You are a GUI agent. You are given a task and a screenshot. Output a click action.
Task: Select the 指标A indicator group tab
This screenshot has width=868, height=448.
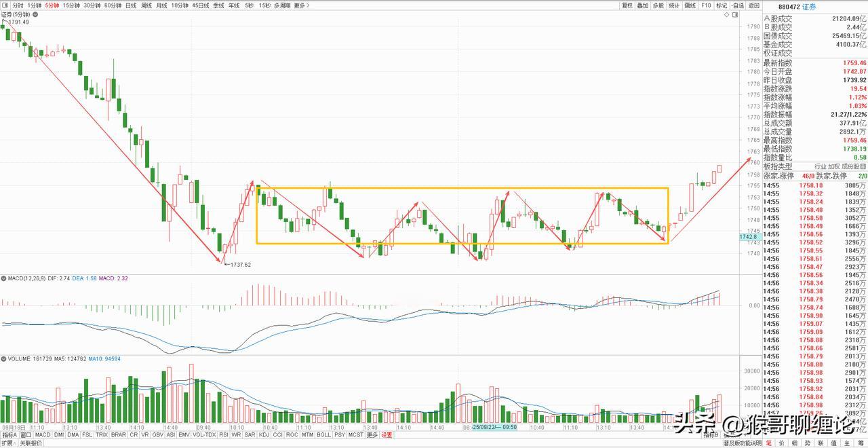coord(9,435)
